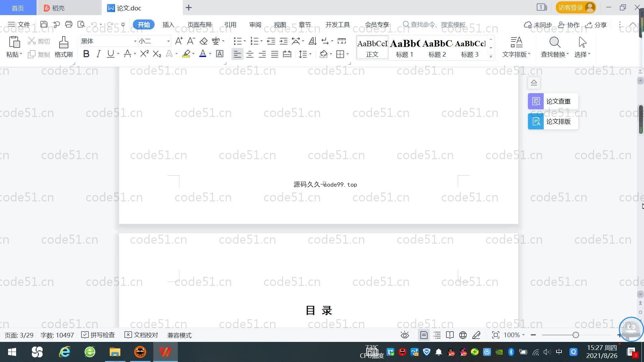Toggle full screen display
644x362 pixels.
click(495, 335)
